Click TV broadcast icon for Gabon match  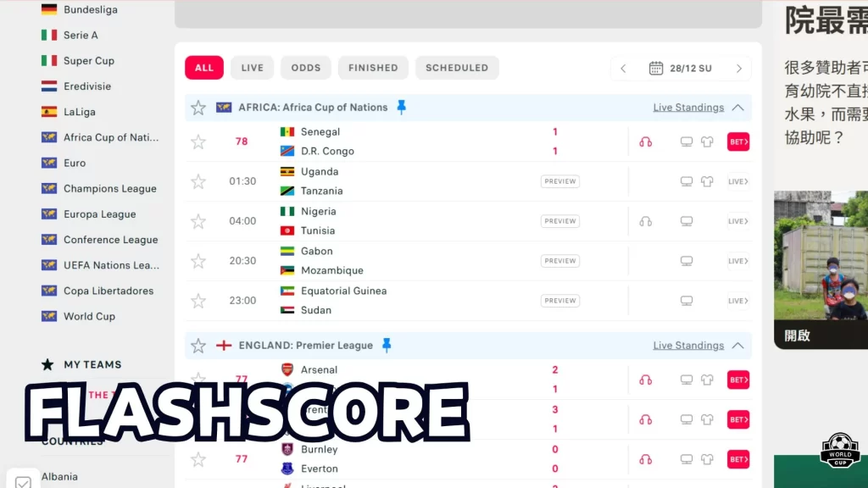tap(687, 261)
